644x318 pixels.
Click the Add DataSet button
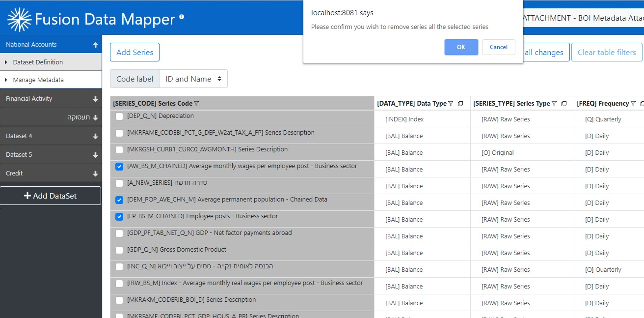[51, 196]
